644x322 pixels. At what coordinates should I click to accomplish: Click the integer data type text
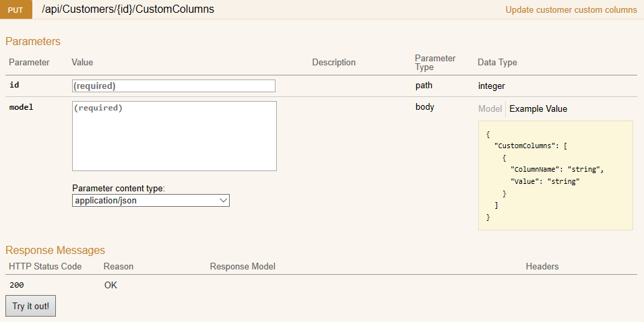click(491, 86)
